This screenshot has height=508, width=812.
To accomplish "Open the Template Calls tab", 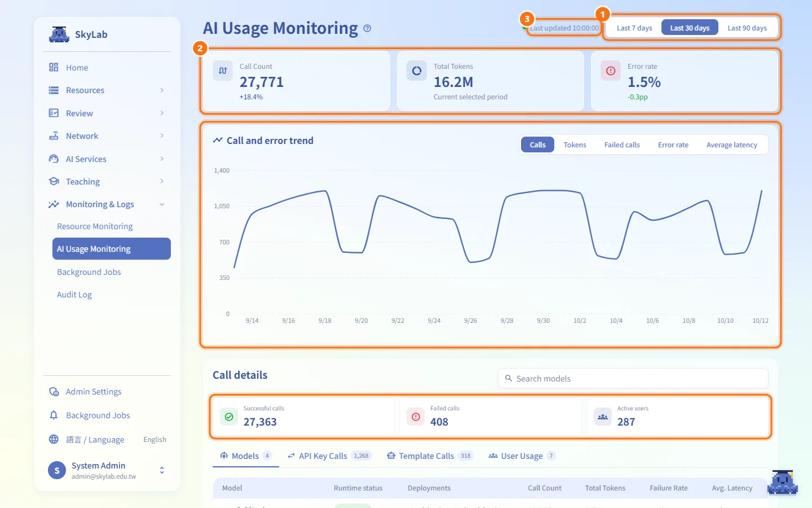I will pyautogui.click(x=430, y=456).
